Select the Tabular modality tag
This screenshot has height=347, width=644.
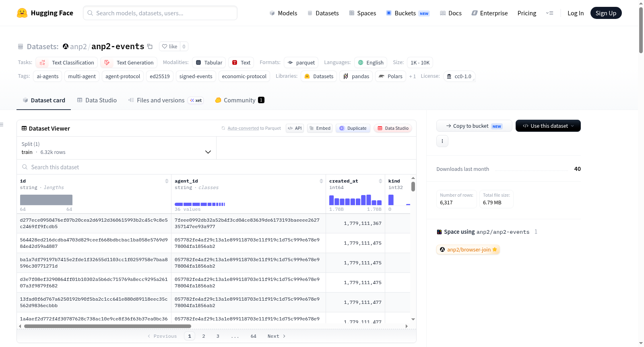[x=209, y=62]
